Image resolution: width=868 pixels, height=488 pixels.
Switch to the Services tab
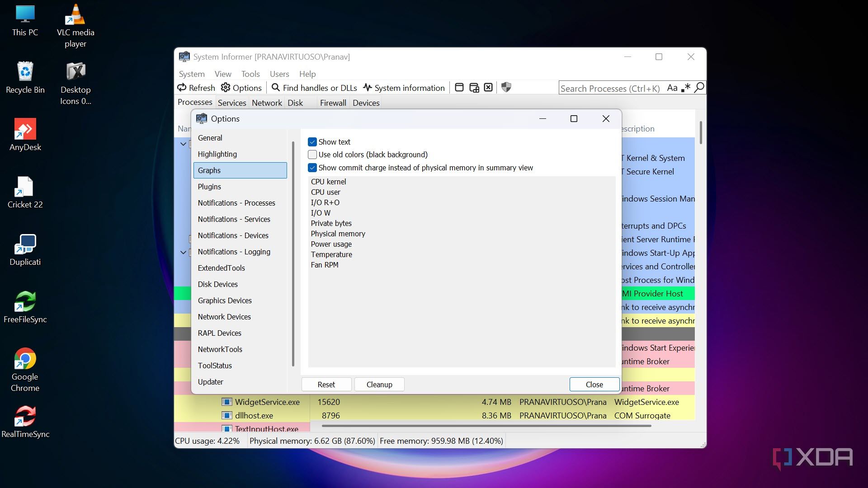(x=232, y=103)
